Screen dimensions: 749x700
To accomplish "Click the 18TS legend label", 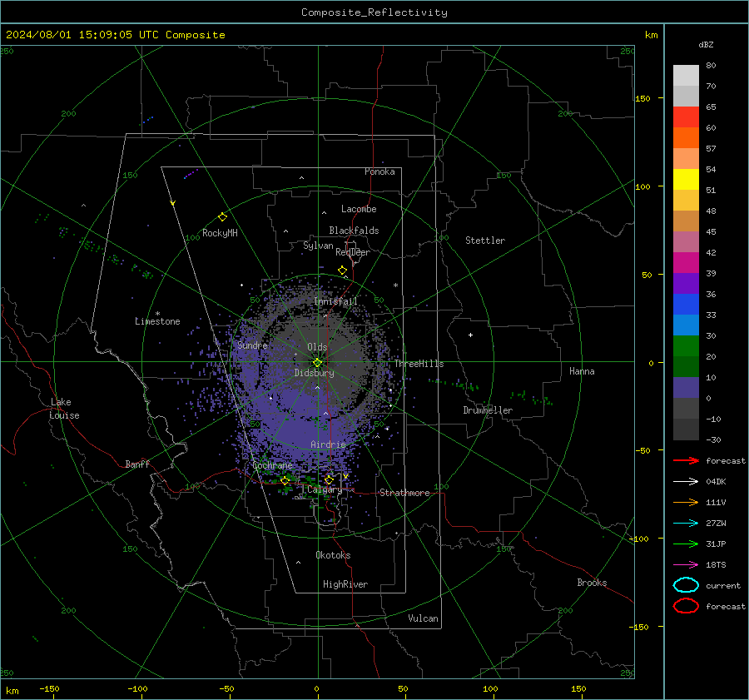I will (x=716, y=565).
